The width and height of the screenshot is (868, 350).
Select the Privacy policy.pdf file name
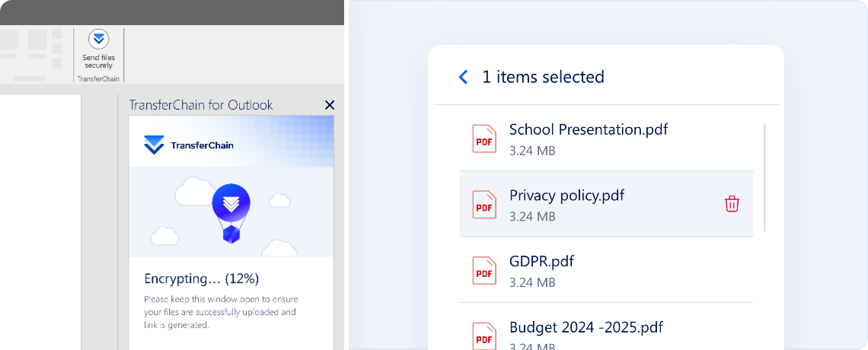(x=566, y=196)
